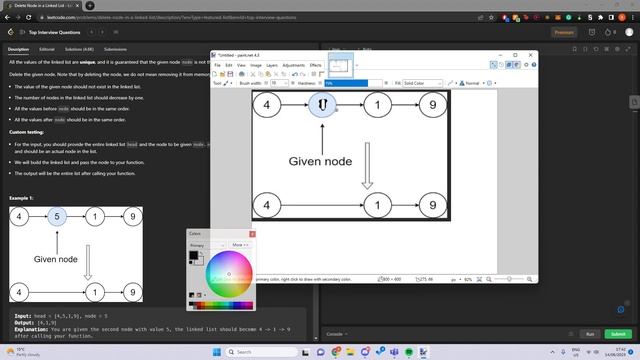Open the measurement units dropdown in status bar
The width and height of the screenshot is (640, 360).
pos(456,280)
